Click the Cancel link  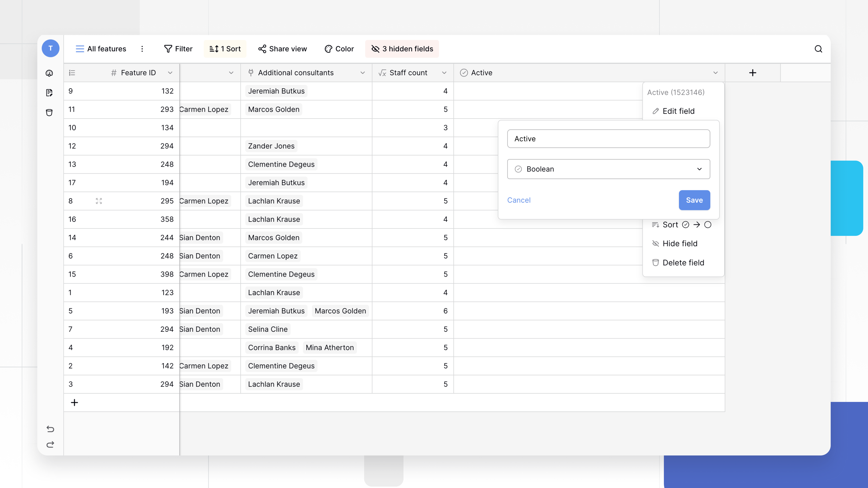(519, 200)
